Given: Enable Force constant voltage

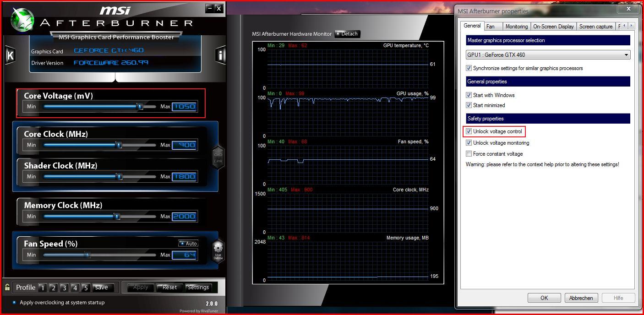Looking at the screenshot, I should 469,154.
